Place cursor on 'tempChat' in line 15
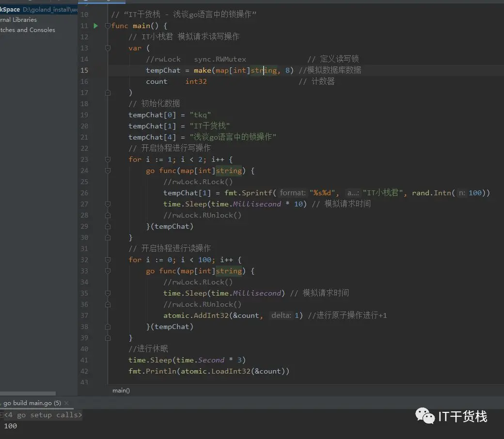 (x=163, y=70)
